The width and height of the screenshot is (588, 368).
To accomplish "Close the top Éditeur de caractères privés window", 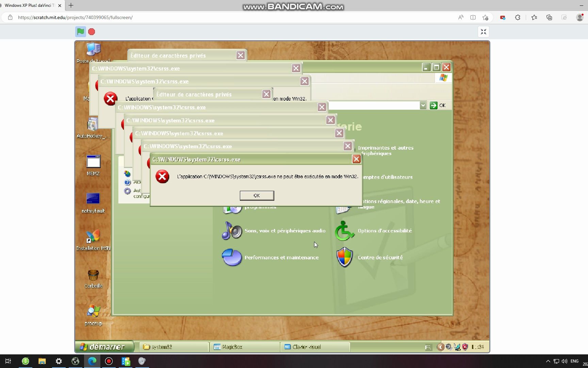I will [241, 56].
